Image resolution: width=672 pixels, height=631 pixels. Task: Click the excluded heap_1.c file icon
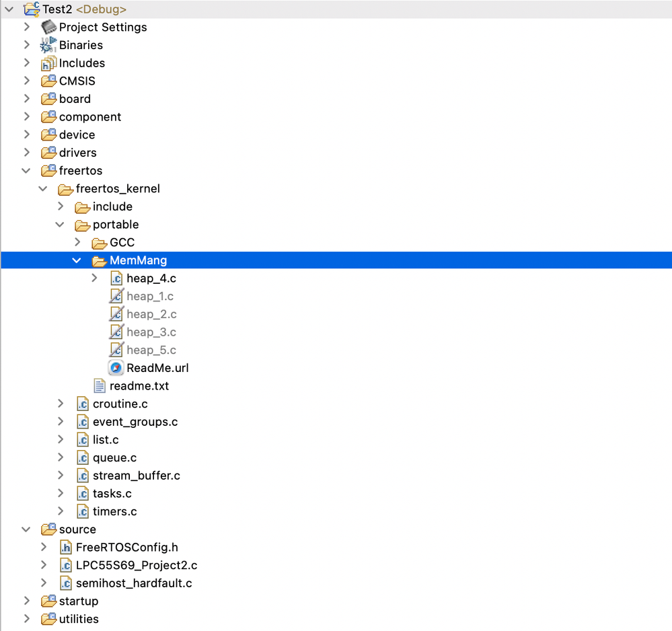(116, 296)
